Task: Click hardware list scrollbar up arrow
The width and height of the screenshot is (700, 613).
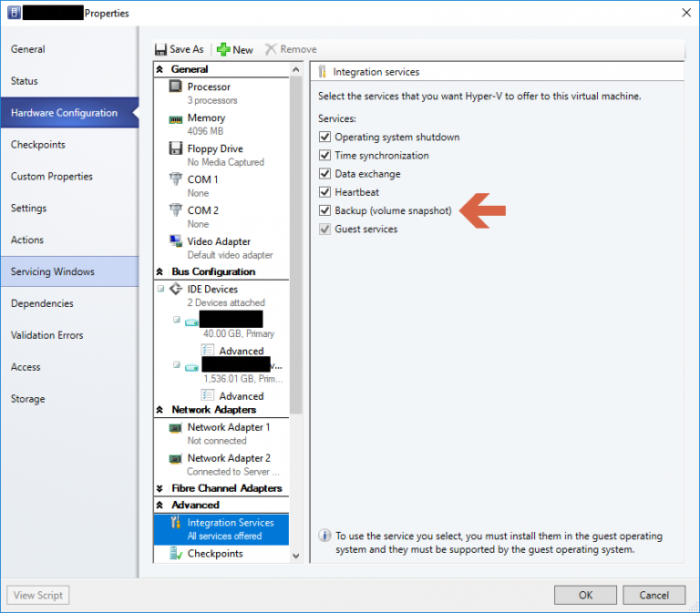Action: 295,69
